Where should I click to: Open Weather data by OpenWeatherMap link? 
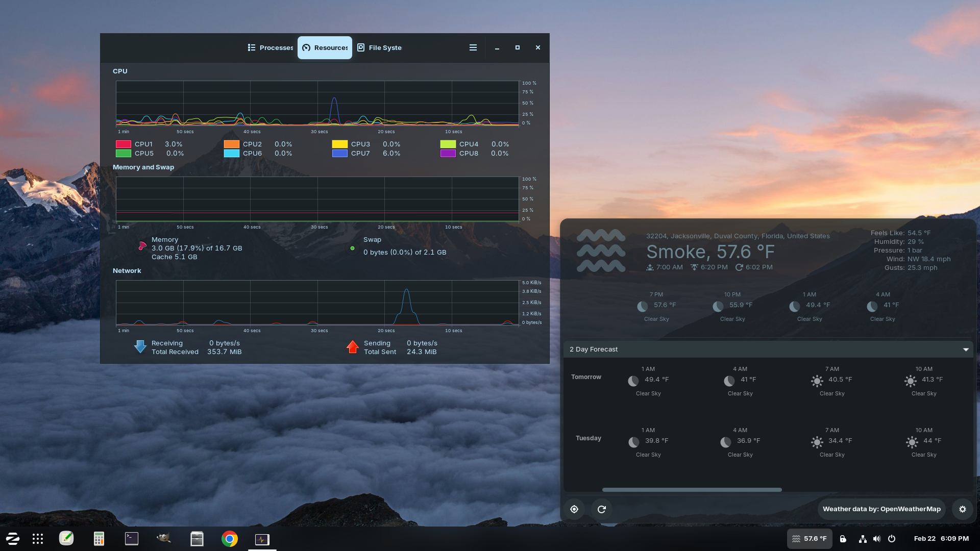pos(881,509)
